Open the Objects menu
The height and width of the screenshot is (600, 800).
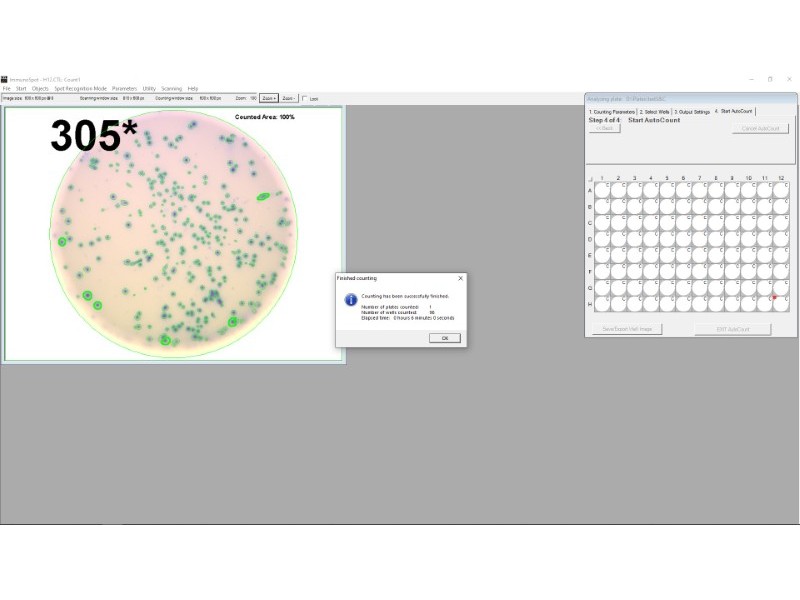pyautogui.click(x=41, y=87)
